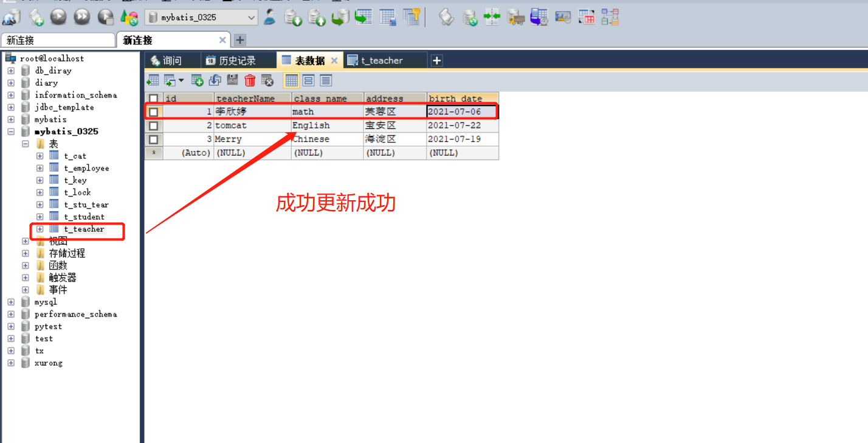This screenshot has height=443, width=868.
Task: Expand the 存储过程 folder node
Action: (x=26, y=253)
